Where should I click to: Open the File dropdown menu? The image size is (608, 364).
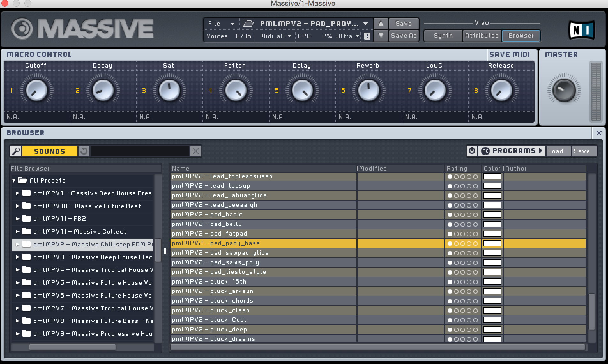221,23
